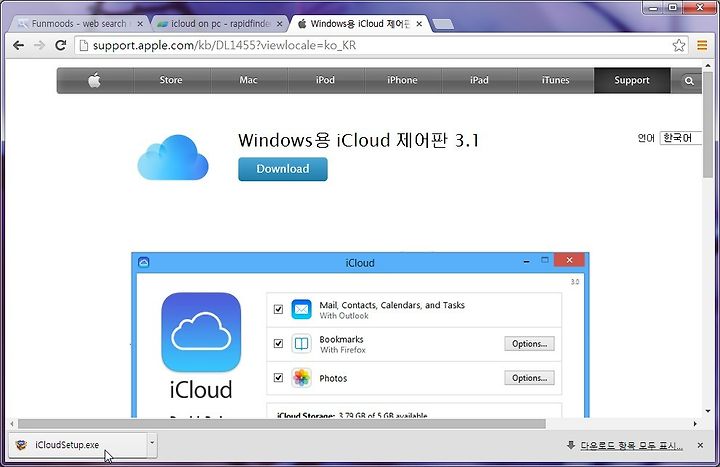720x467 pixels.
Task: Go back using the browser back arrow
Action: (18, 45)
